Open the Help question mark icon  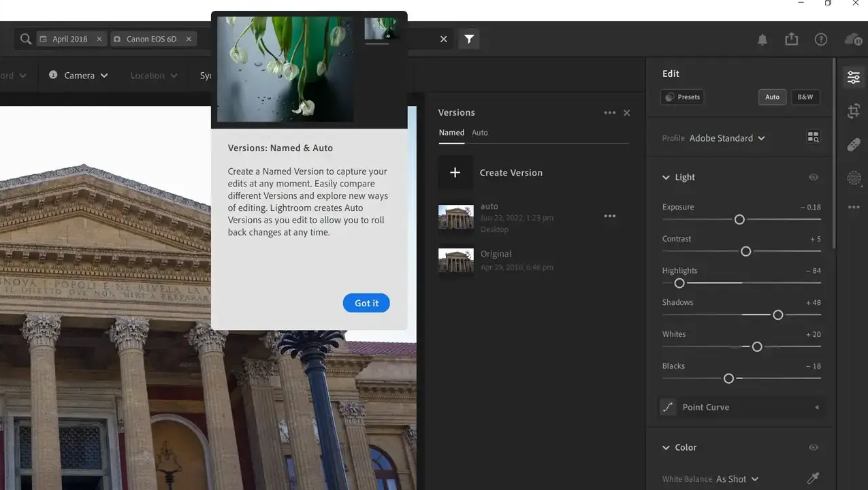click(821, 39)
